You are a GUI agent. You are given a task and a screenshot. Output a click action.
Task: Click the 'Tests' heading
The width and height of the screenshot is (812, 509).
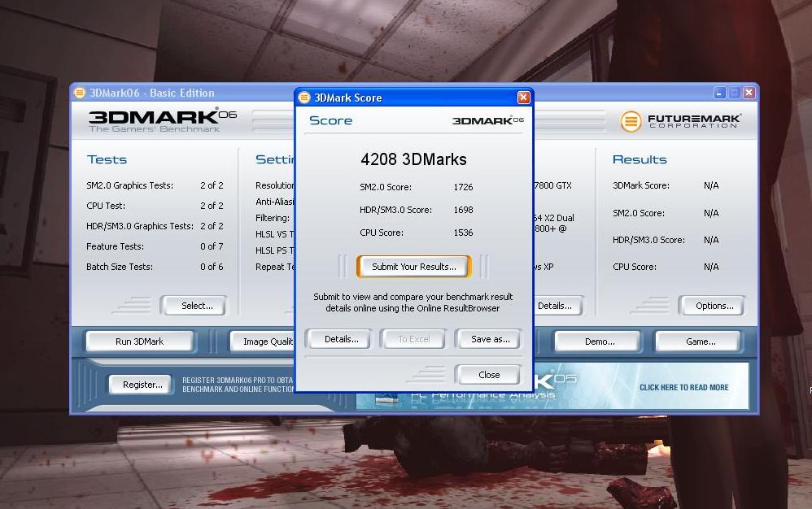(x=107, y=160)
